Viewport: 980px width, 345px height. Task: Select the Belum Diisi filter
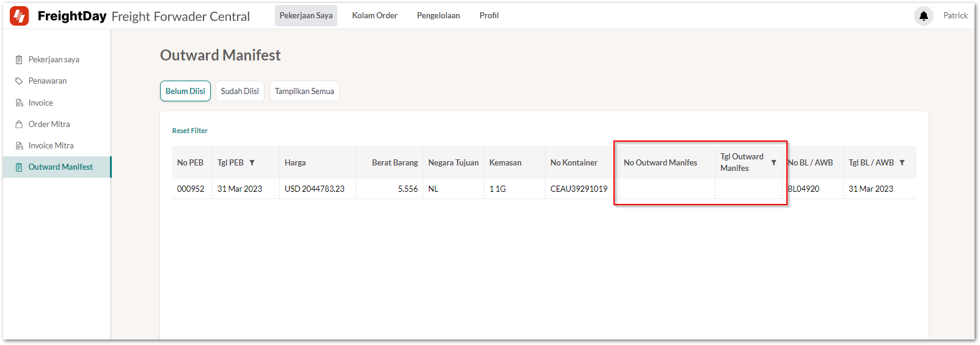(x=185, y=91)
